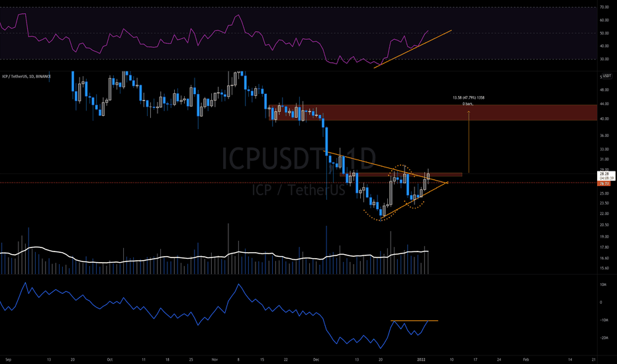Select the descending orange triangle trendline
Image resolution: width=617 pixels, height=364 pixels.
(385, 167)
